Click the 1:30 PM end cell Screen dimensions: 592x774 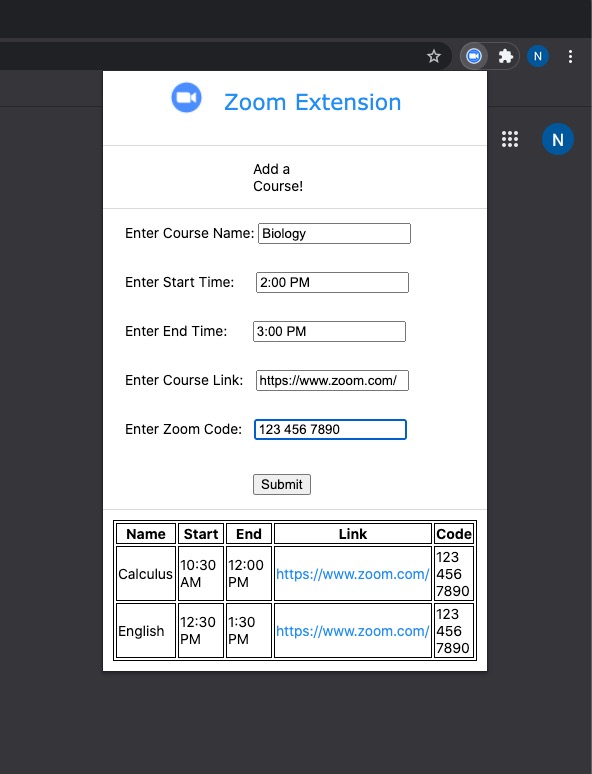248,630
